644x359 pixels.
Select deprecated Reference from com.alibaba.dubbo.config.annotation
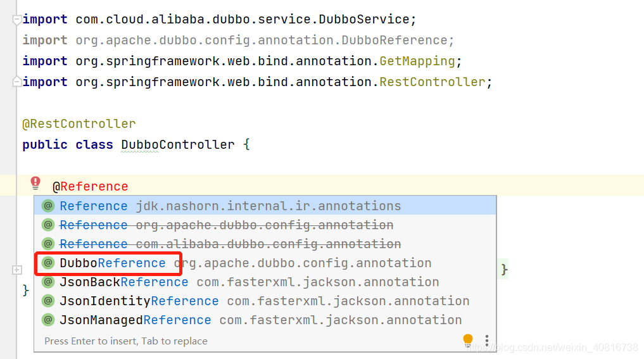click(265, 244)
